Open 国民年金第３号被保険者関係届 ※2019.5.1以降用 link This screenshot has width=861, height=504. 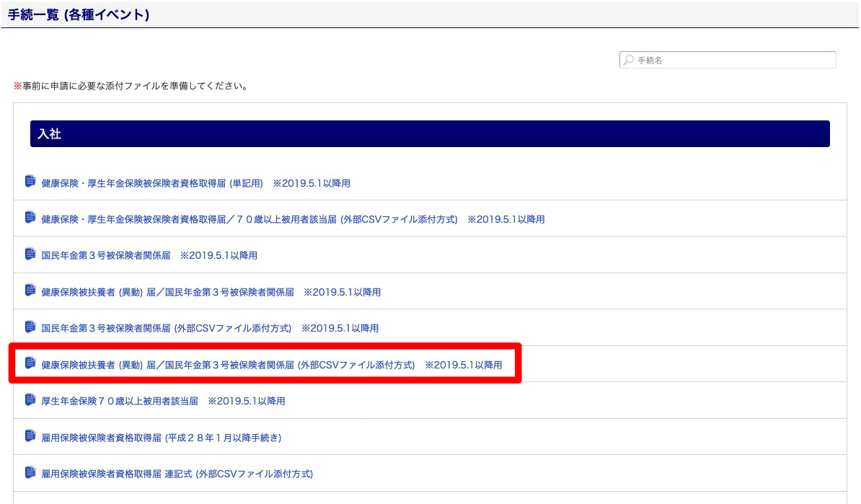click(149, 256)
